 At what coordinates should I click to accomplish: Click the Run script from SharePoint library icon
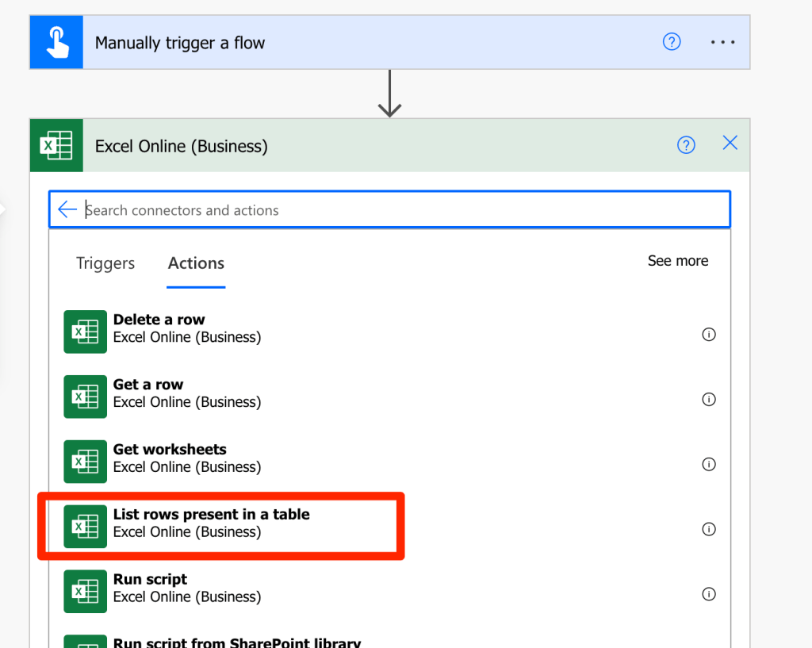[85, 642]
